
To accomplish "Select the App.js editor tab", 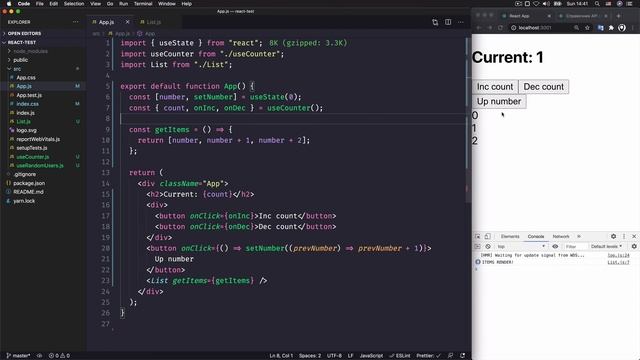I will pyautogui.click(x=107, y=22).
